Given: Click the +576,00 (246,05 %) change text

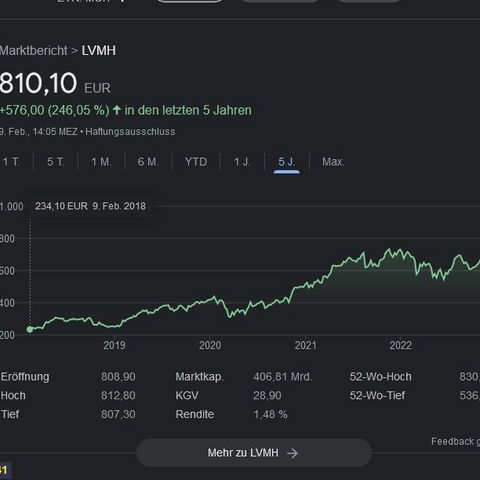Looking at the screenshot, I should click(54, 110).
